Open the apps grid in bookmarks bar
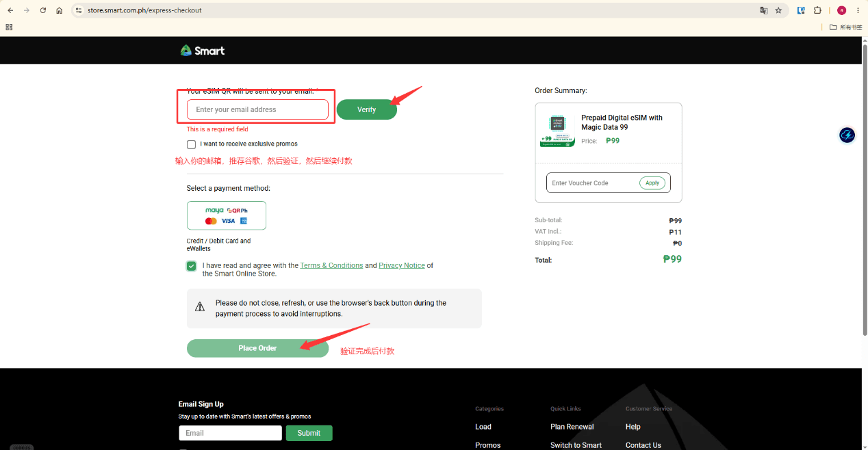This screenshot has height=450, width=868. tap(9, 27)
